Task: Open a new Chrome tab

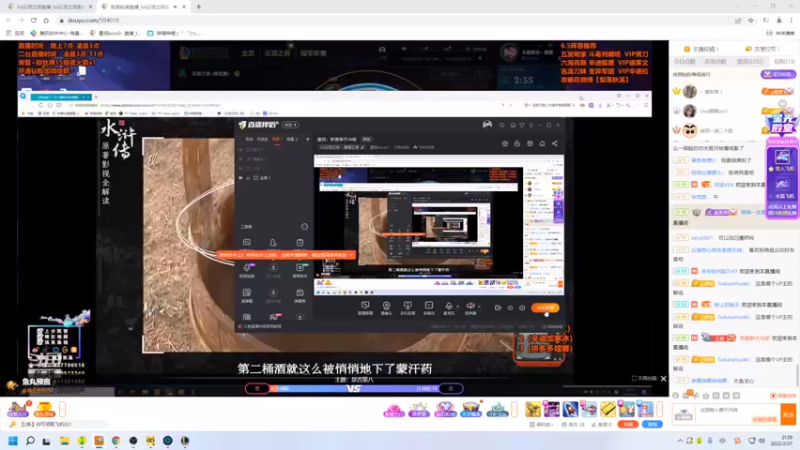Action: pyautogui.click(x=198, y=7)
